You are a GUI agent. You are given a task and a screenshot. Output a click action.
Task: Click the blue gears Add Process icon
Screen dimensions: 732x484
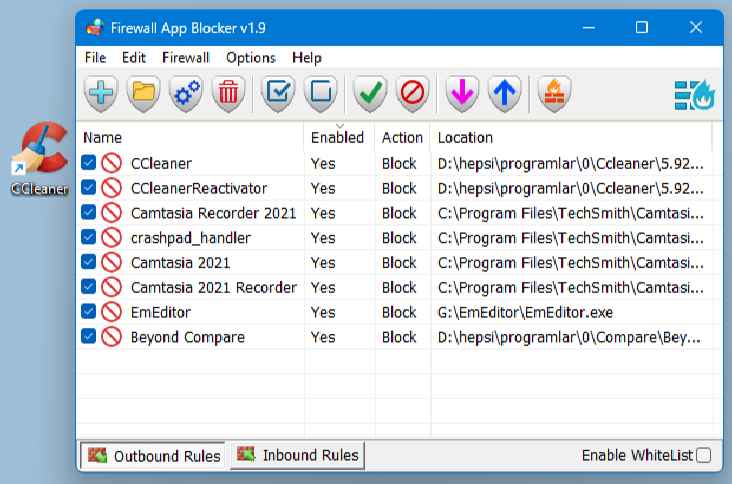187,94
